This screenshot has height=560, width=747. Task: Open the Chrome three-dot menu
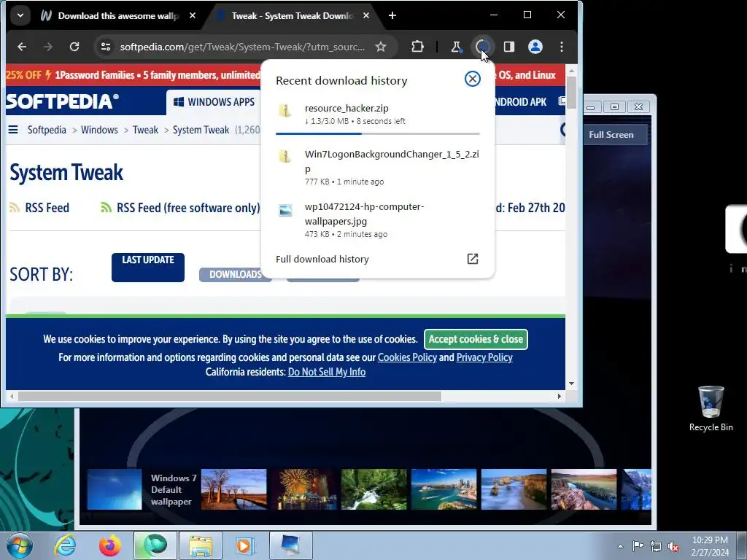tap(562, 47)
